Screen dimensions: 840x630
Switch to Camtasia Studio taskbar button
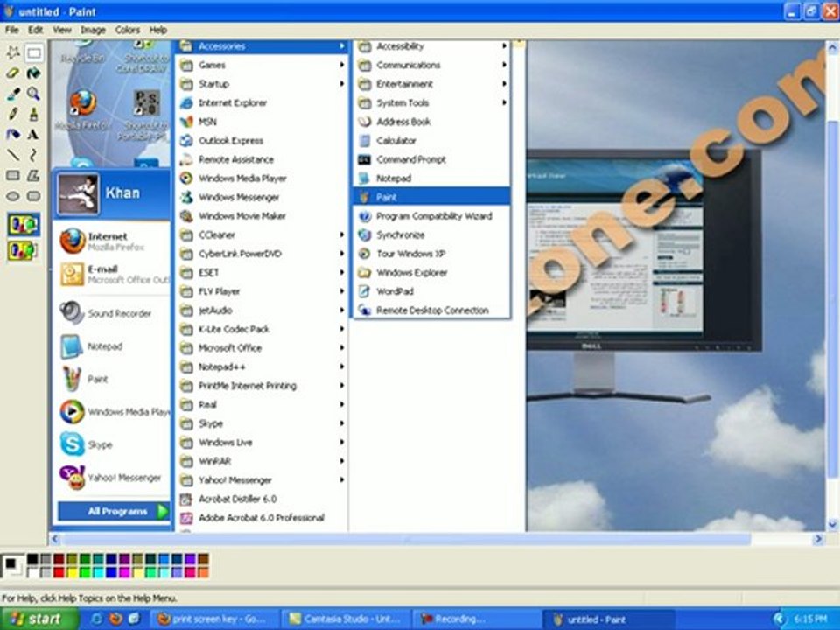tap(346, 619)
